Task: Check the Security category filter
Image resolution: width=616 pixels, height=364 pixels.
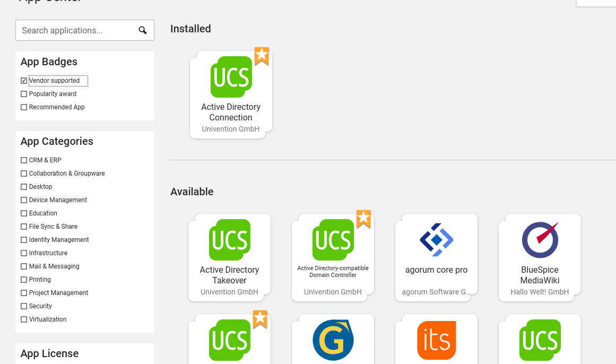Action: point(24,306)
